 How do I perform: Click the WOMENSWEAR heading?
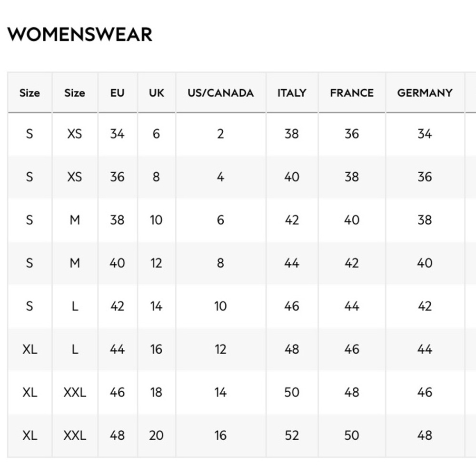[80, 34]
